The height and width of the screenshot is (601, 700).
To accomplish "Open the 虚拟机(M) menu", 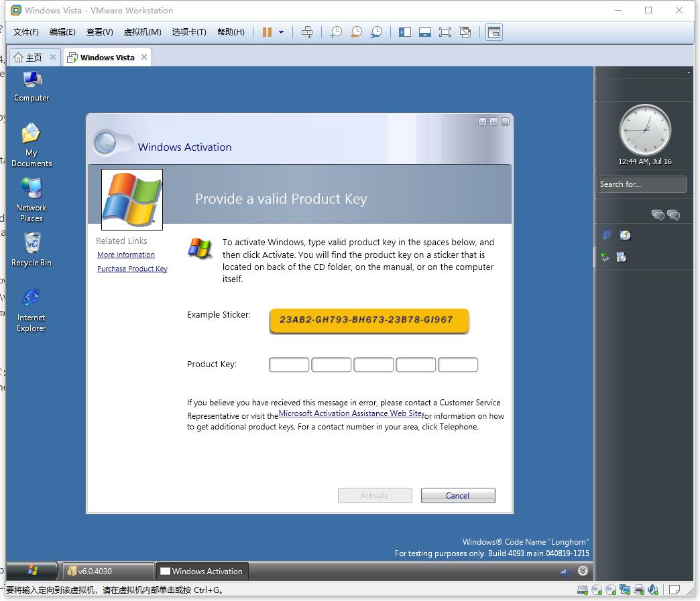I will [142, 32].
